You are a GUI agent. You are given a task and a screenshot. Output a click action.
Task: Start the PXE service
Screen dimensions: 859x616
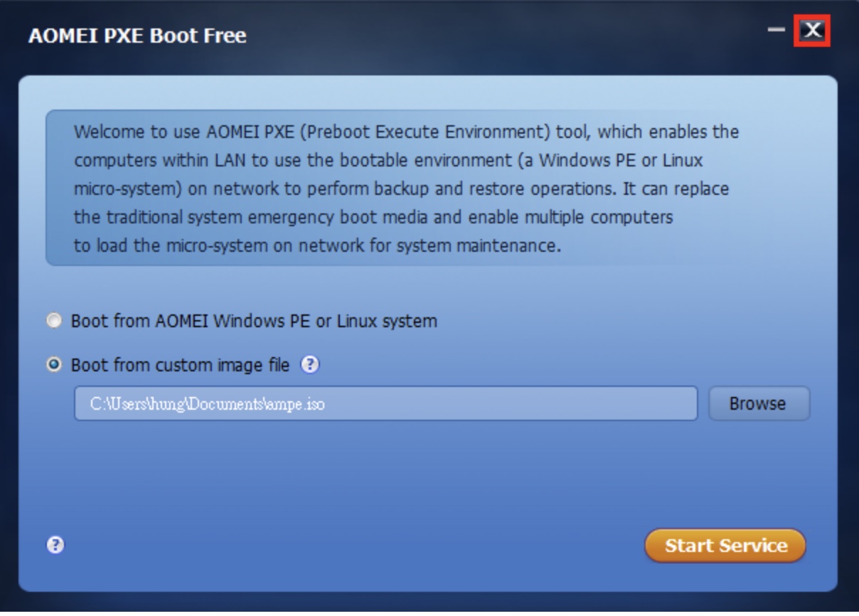(x=725, y=546)
